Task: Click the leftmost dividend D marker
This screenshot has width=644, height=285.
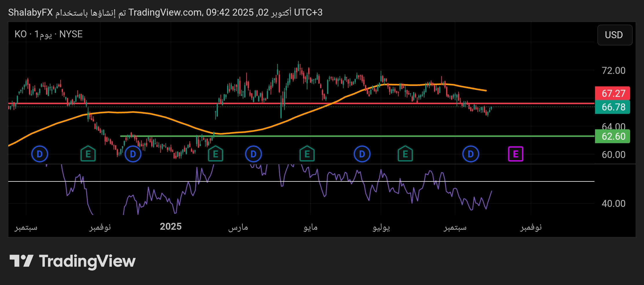Action: (x=40, y=154)
